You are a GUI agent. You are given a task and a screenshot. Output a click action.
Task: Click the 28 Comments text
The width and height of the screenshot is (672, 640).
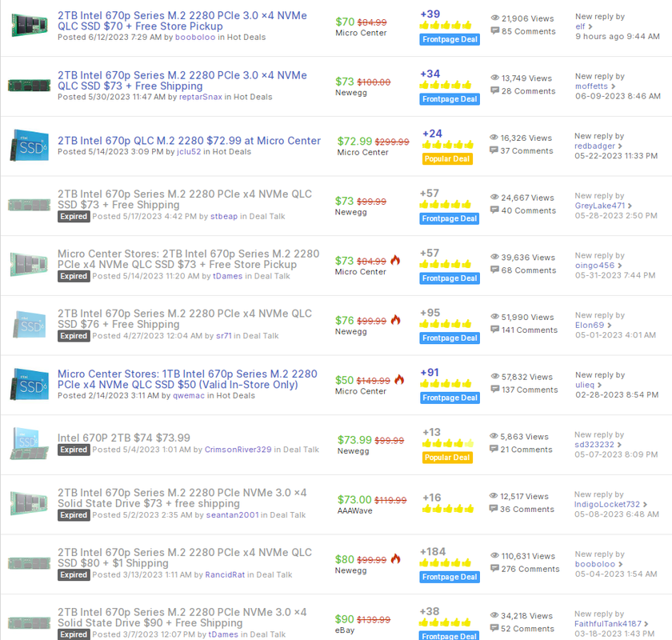529,91
